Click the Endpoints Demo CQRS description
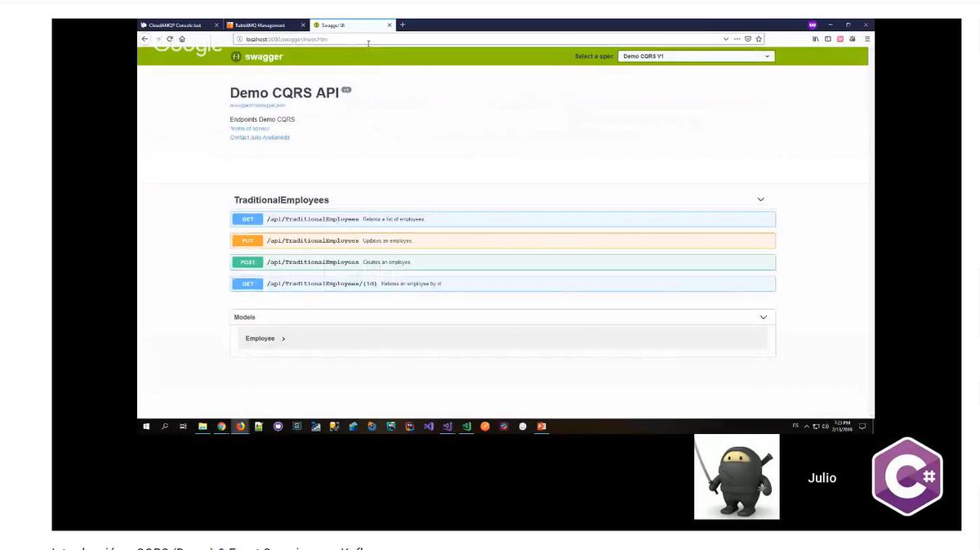 (262, 119)
